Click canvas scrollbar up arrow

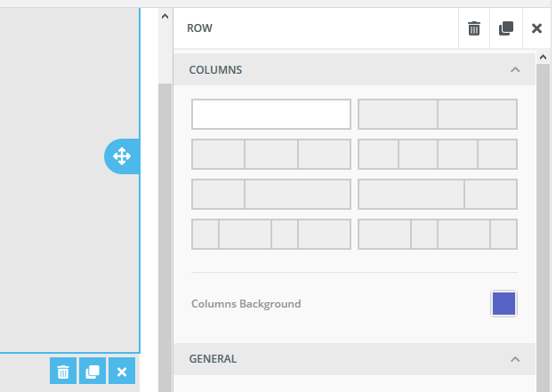165,16
